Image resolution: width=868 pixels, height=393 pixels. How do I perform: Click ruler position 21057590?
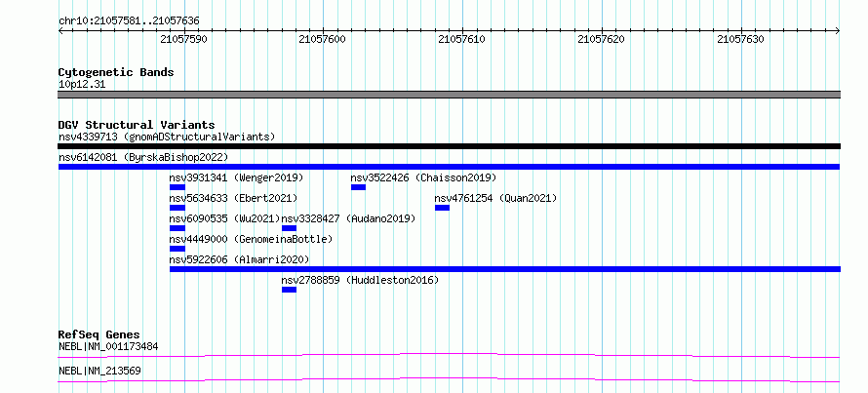point(183,39)
